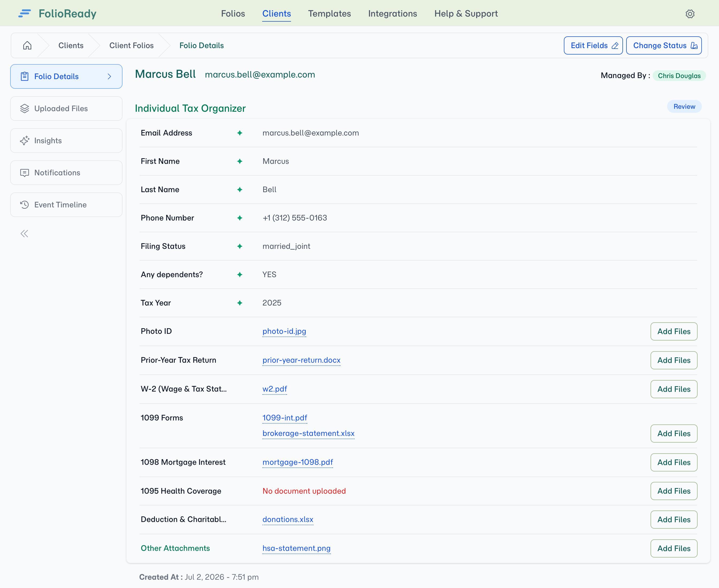Click the green star beside Filing Status
Screen dimensions: 719x588
click(240, 246)
